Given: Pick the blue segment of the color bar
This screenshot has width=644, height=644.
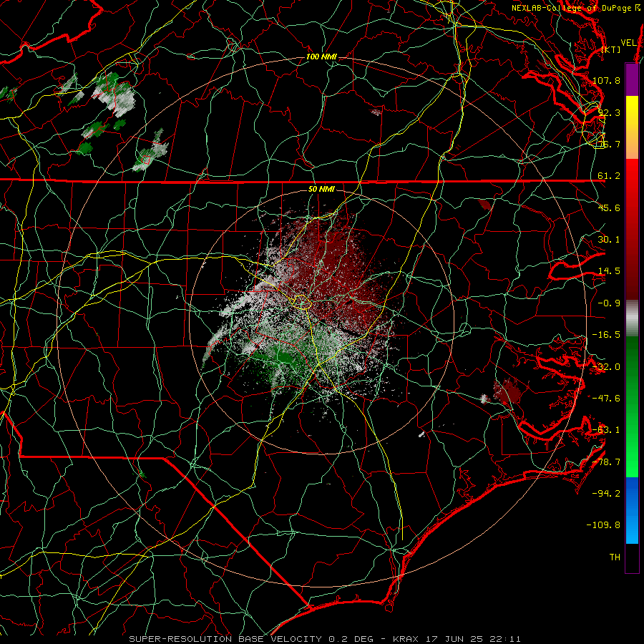Looking at the screenshot, I should 632,510.
